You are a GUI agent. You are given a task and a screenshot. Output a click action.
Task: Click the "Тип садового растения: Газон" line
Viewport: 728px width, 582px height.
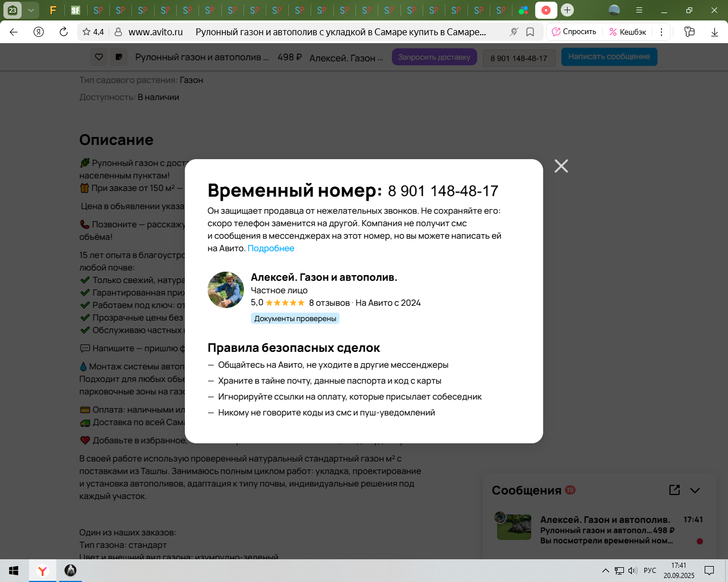click(x=141, y=80)
